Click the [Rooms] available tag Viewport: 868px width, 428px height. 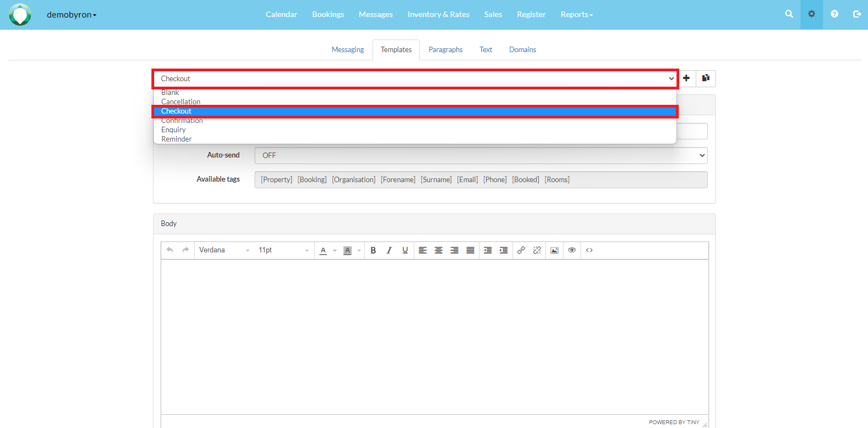pyautogui.click(x=557, y=179)
